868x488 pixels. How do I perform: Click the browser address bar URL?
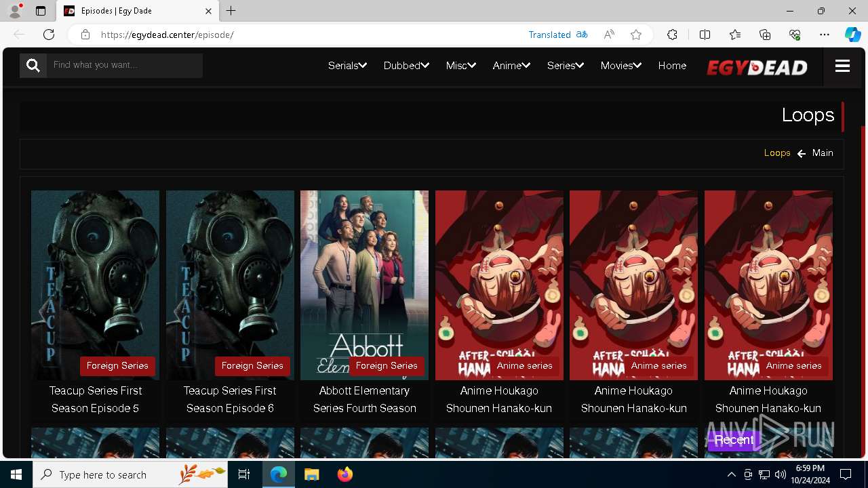click(167, 35)
